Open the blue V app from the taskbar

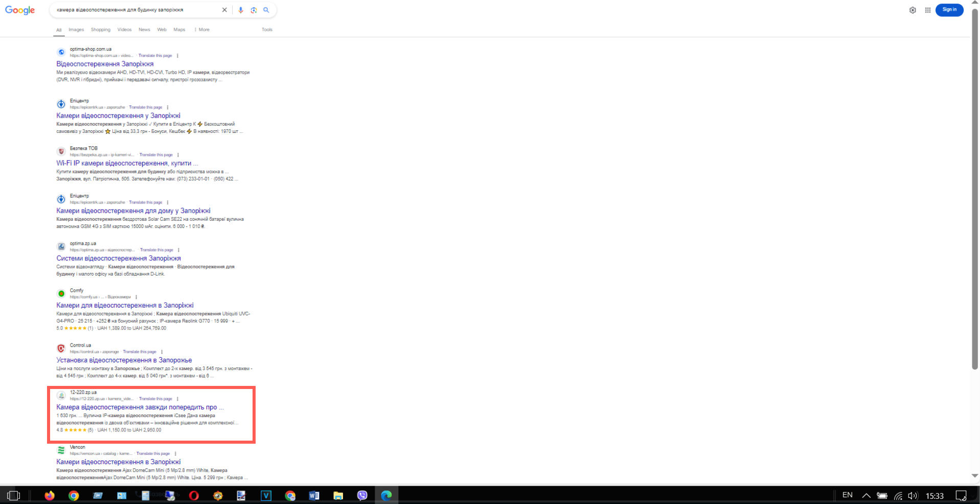266,495
